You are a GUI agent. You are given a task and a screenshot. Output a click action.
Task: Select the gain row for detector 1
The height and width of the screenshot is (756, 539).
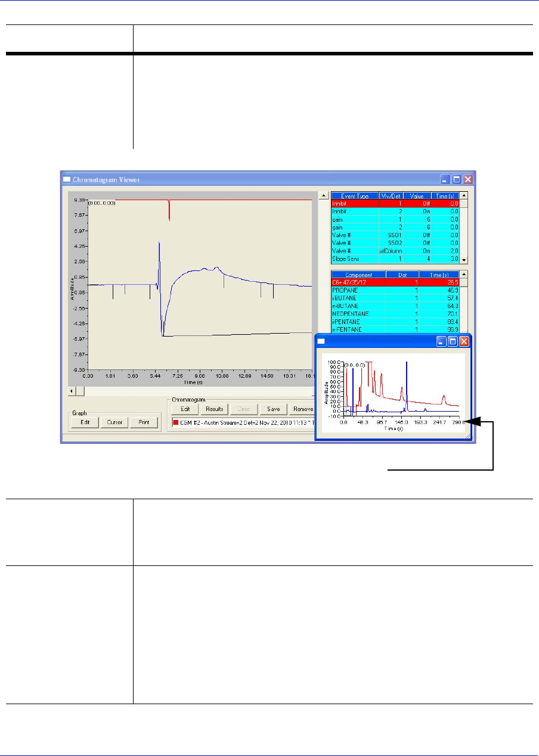click(395, 219)
